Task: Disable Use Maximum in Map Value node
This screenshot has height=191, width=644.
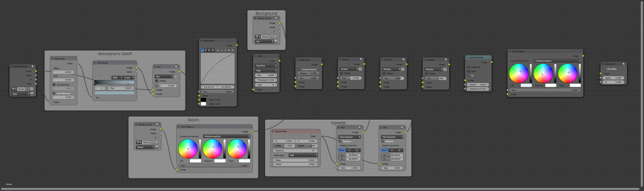Action: pyautogui.click(x=54, y=93)
